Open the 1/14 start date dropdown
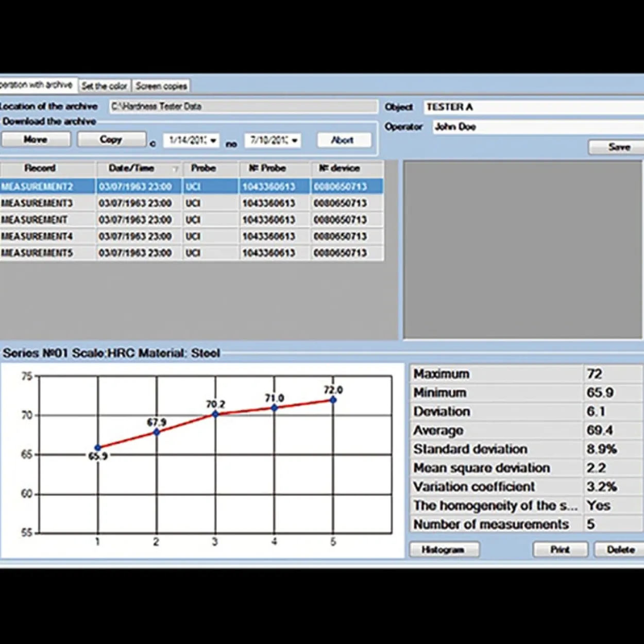This screenshot has width=644, height=644. 213,140
